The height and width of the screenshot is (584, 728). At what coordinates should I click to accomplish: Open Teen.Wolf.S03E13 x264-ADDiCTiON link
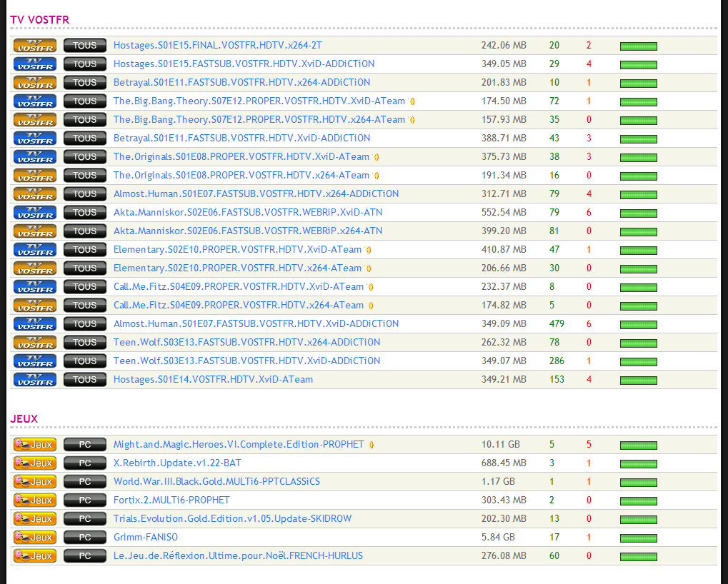coord(246,342)
